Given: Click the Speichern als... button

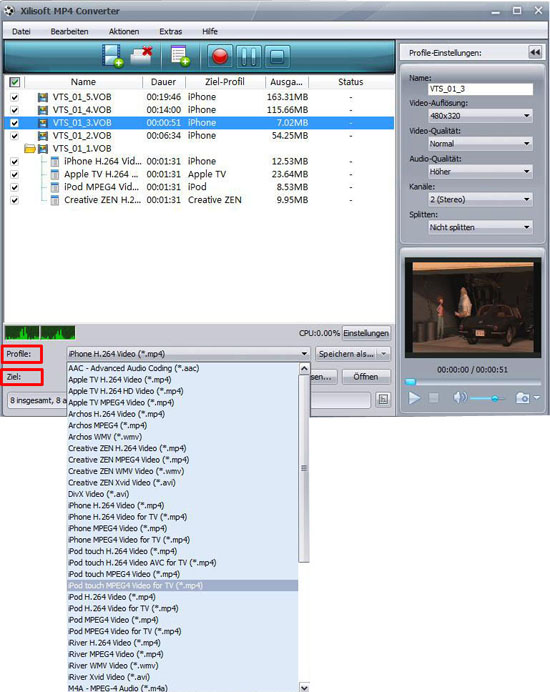Looking at the screenshot, I should point(346,354).
